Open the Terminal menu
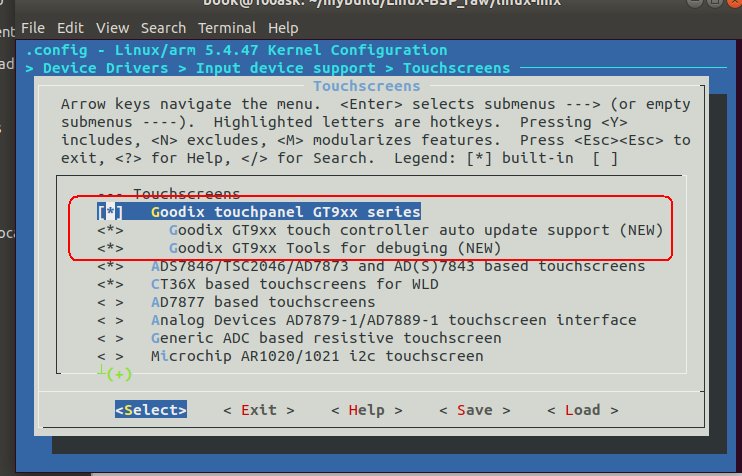Viewport: 742px width, 476px height. click(x=227, y=28)
